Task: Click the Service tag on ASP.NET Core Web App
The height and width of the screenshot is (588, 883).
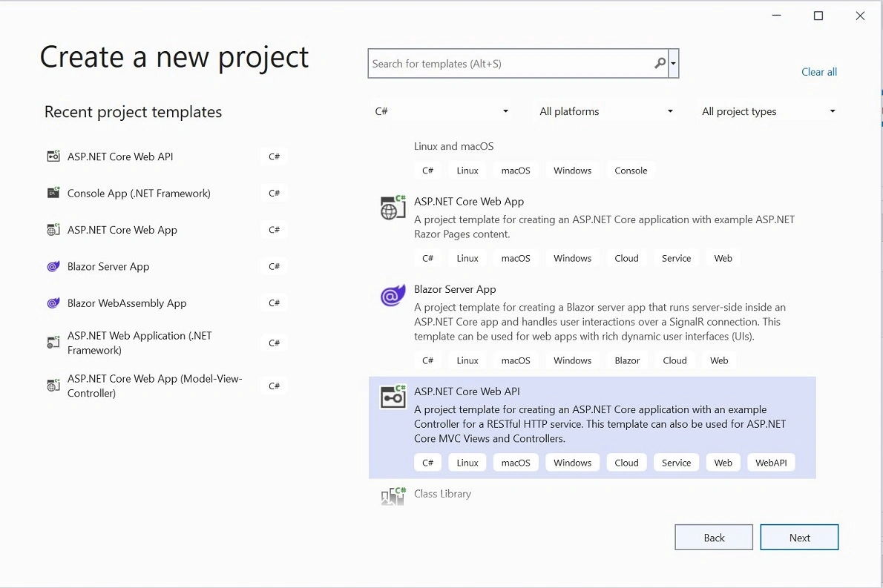Action: pos(676,258)
